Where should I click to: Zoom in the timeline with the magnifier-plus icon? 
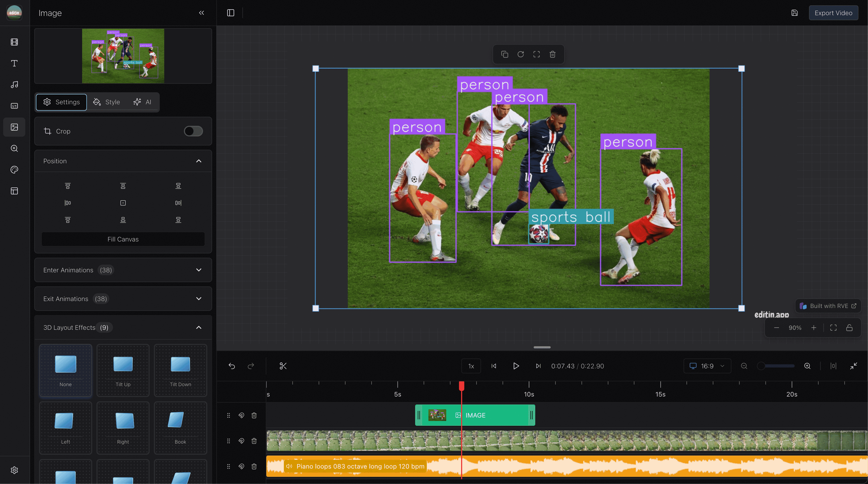click(x=807, y=366)
